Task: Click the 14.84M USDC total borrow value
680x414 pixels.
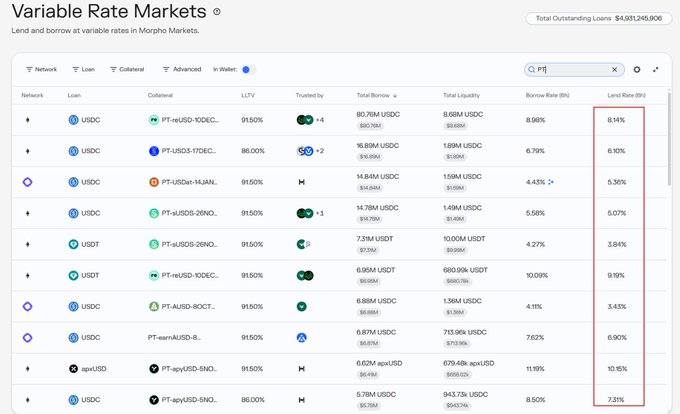Action: (377, 176)
